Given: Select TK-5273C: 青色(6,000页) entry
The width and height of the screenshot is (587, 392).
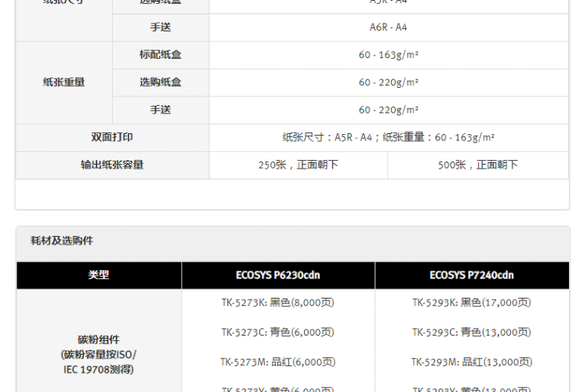Looking at the screenshot, I should 277,332.
